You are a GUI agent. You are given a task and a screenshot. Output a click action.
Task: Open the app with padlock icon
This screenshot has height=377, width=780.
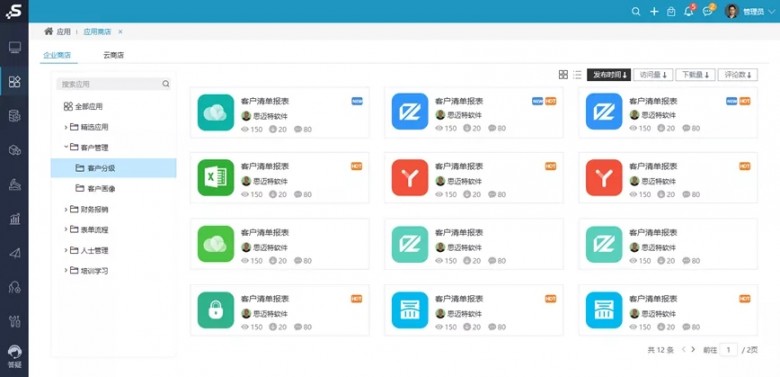point(215,310)
